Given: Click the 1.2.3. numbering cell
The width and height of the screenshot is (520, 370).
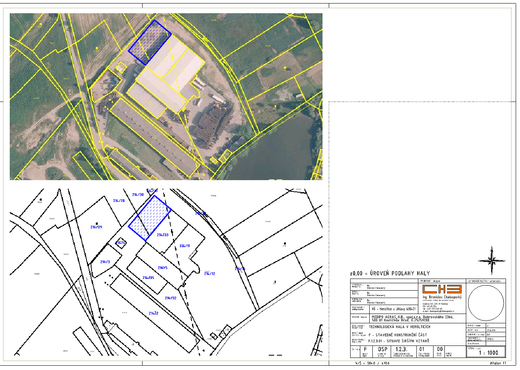Looking at the screenshot, I should tap(402, 351).
